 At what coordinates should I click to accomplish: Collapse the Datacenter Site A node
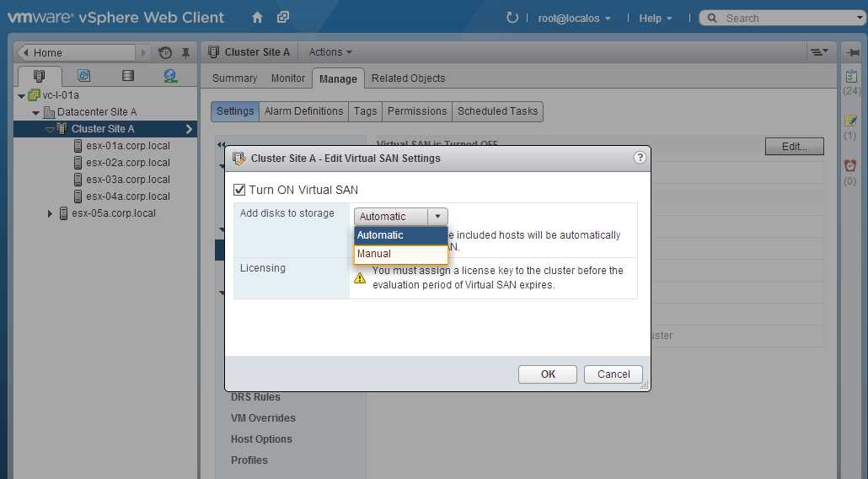35,112
